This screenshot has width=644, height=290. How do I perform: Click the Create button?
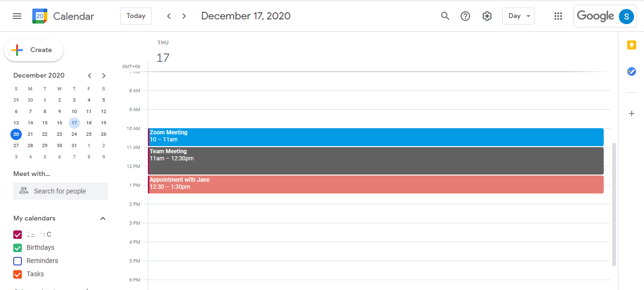click(x=33, y=50)
